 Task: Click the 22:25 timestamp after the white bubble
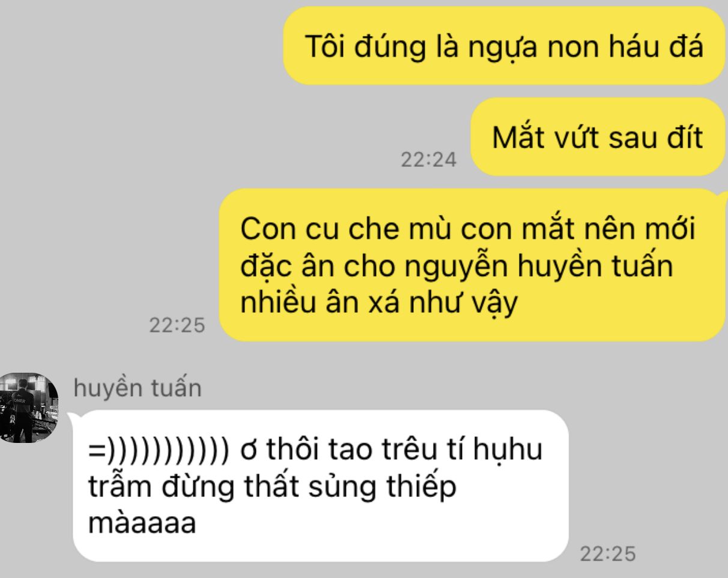coord(607,553)
